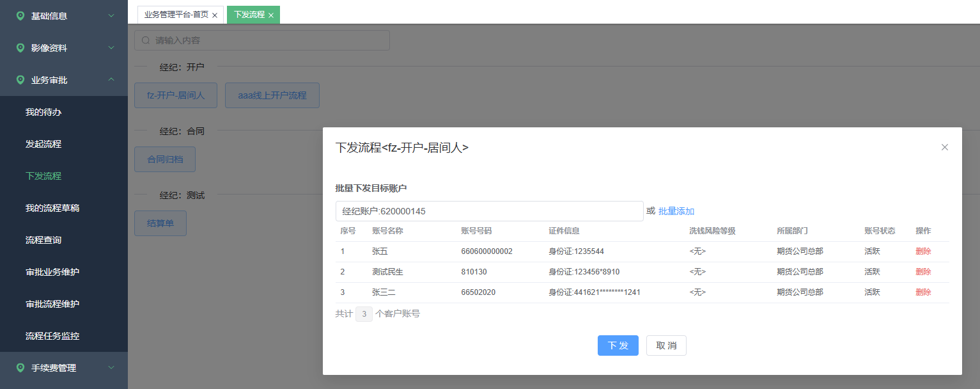Click the 合同归档 process button
The width and height of the screenshot is (980, 389).
[x=165, y=159]
